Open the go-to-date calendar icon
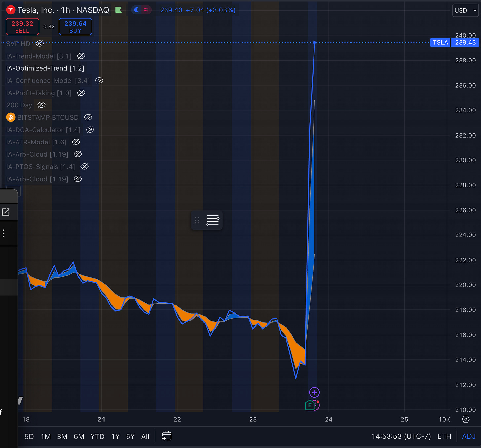481x448 pixels. [x=166, y=436]
